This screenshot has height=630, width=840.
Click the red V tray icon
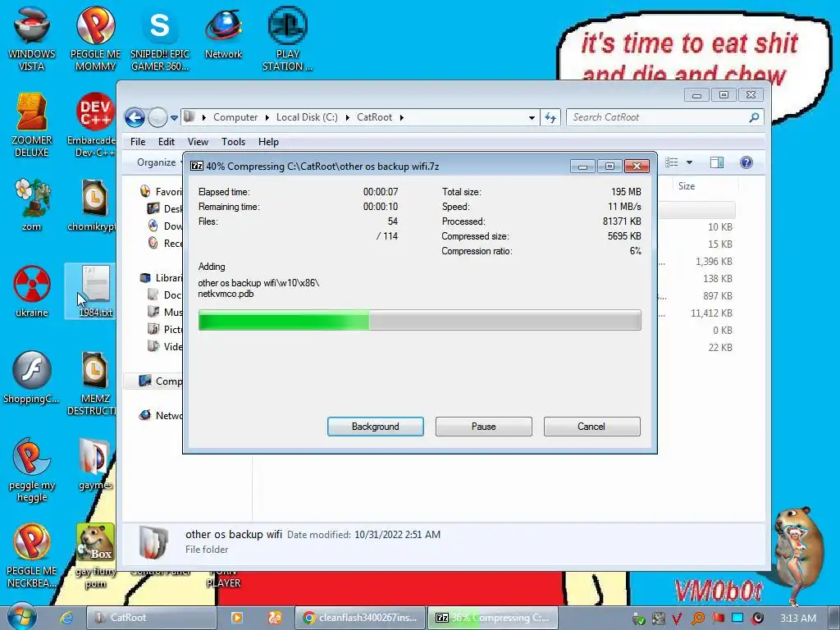[677, 619]
